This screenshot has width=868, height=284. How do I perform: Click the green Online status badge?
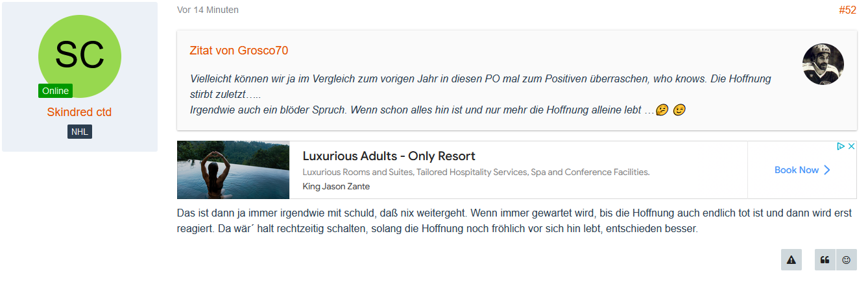click(55, 91)
